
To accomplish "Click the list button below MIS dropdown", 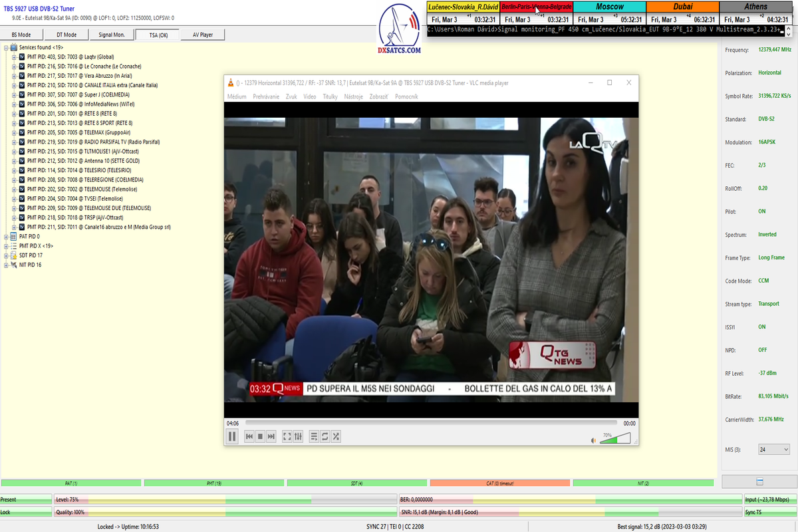I will (759, 481).
